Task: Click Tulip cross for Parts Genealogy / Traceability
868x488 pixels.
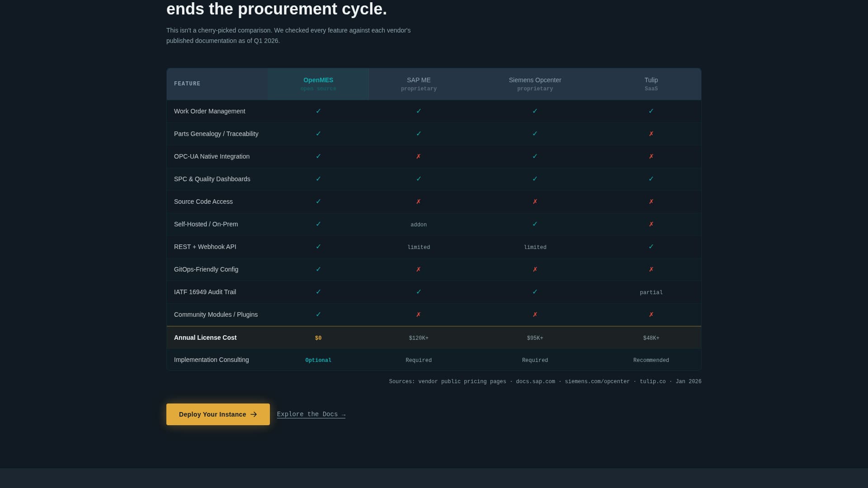Action: [x=651, y=134]
